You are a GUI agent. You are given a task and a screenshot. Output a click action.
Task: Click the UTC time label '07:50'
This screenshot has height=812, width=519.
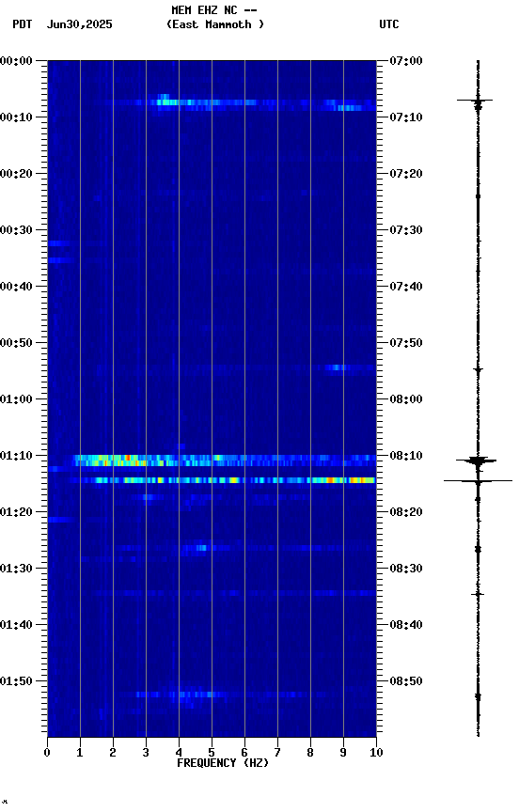coord(405,343)
